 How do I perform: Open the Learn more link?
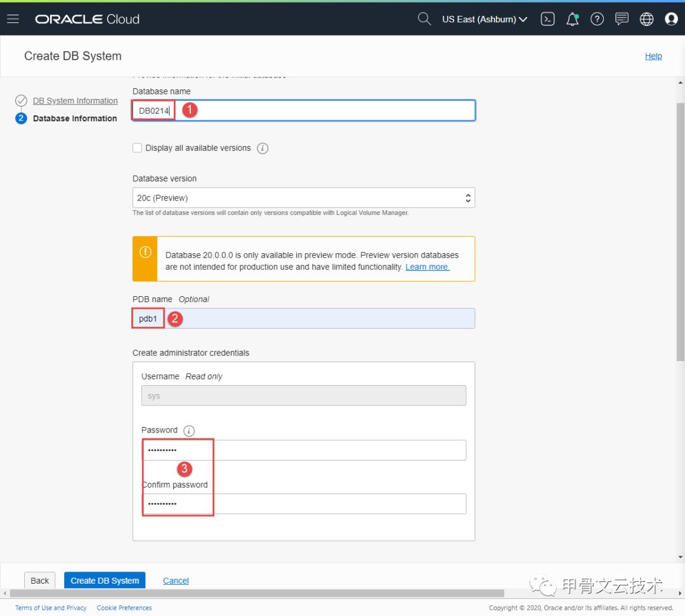[427, 267]
